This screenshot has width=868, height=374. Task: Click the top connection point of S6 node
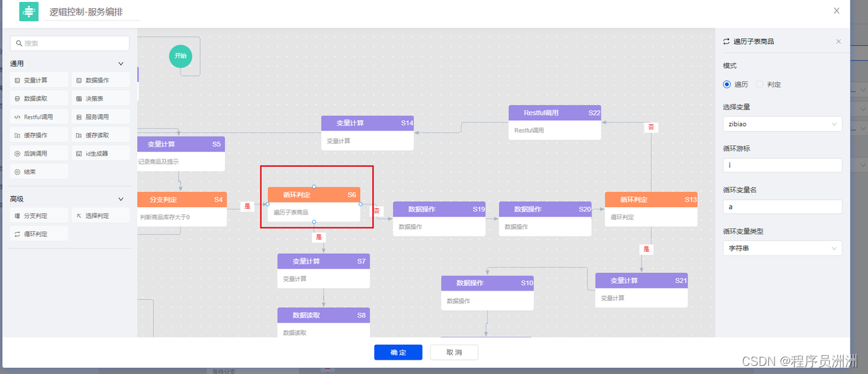click(x=314, y=186)
